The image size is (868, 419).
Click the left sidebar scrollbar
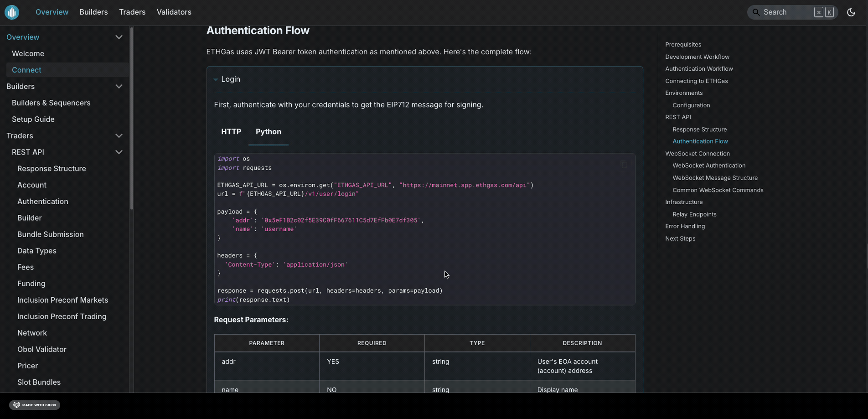click(132, 119)
